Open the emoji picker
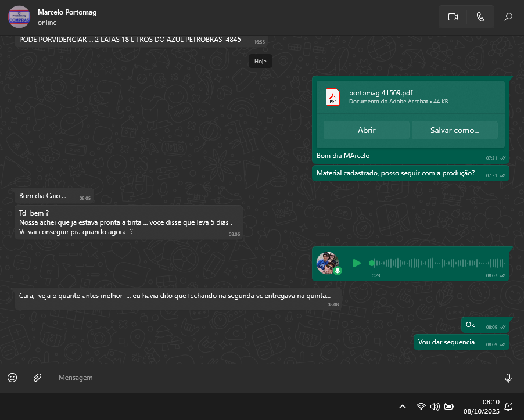This screenshot has width=524, height=420. click(12, 378)
